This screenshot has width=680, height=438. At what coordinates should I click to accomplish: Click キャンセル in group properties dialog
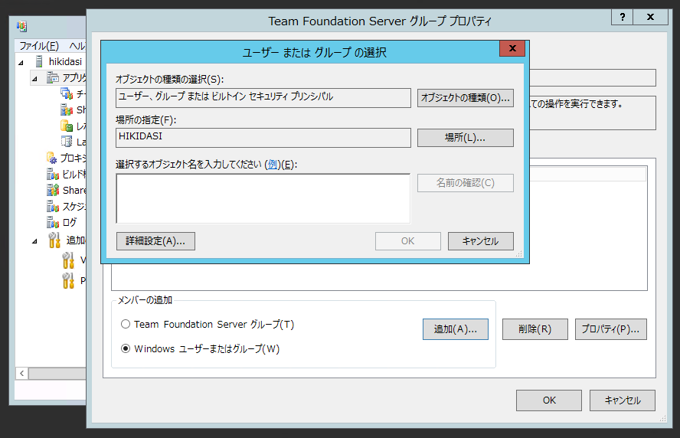622,400
